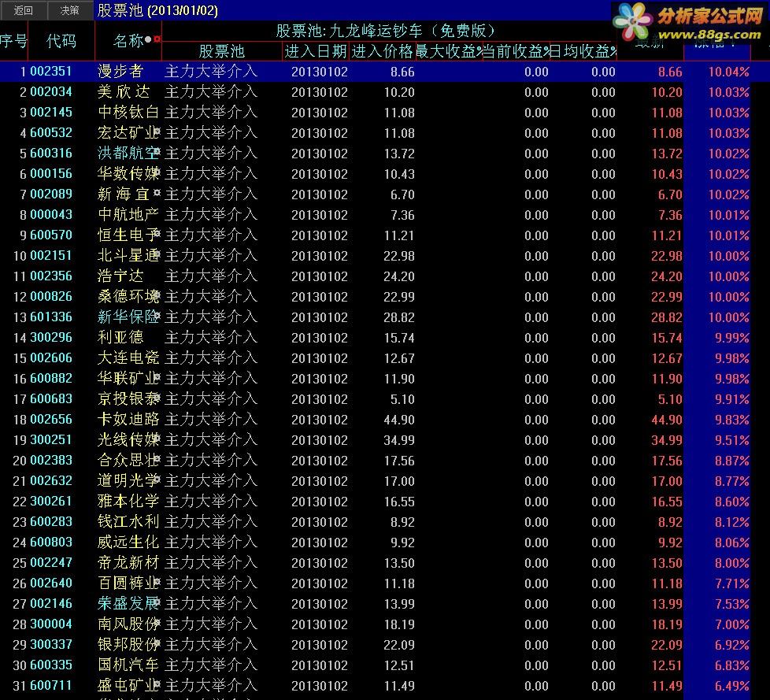The height and width of the screenshot is (700, 770).
Task: Click the latest price 22.09
Action: [x=667, y=645]
